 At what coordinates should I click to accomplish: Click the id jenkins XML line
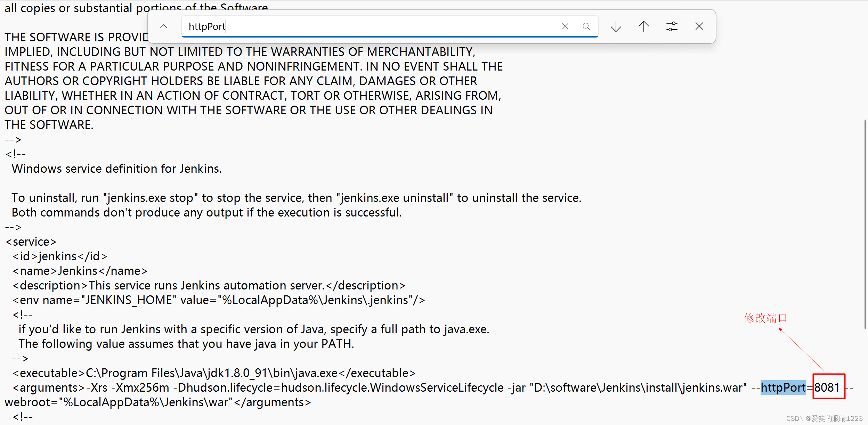[x=60, y=256]
